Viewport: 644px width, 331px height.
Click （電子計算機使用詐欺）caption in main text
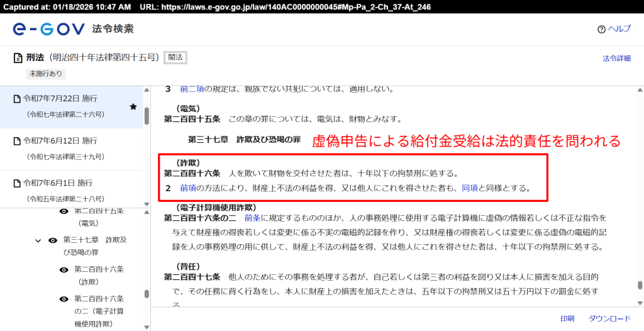(x=216, y=207)
